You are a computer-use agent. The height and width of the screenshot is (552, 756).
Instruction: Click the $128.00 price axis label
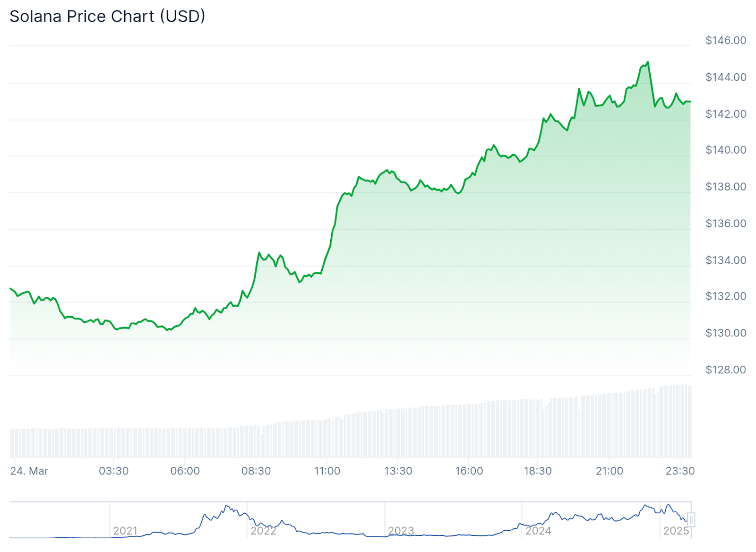point(726,370)
